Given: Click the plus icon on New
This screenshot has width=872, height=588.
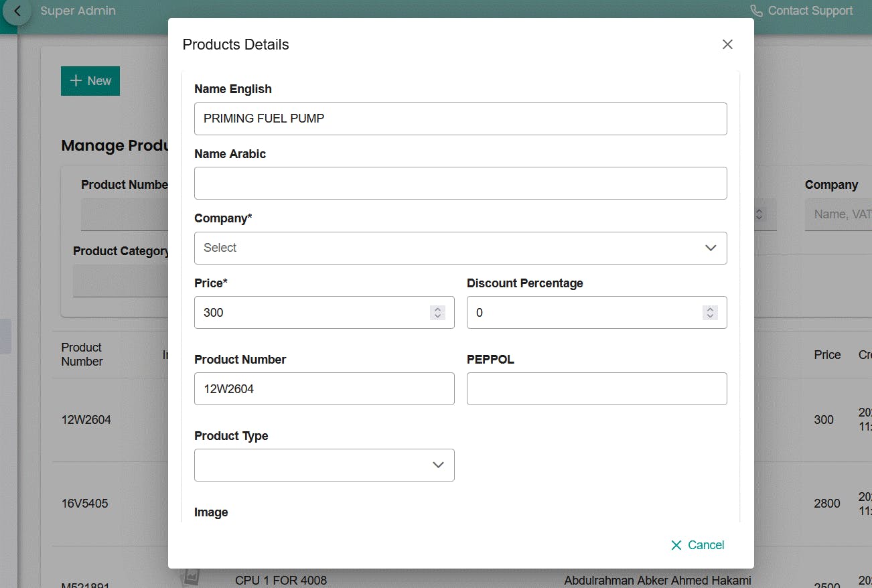Looking at the screenshot, I should [x=76, y=81].
